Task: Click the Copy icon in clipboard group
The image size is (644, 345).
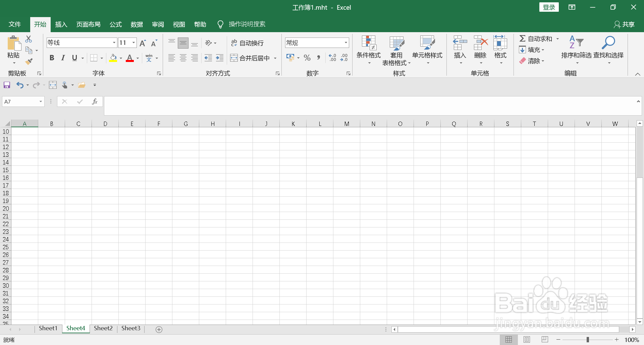Action: [x=29, y=51]
